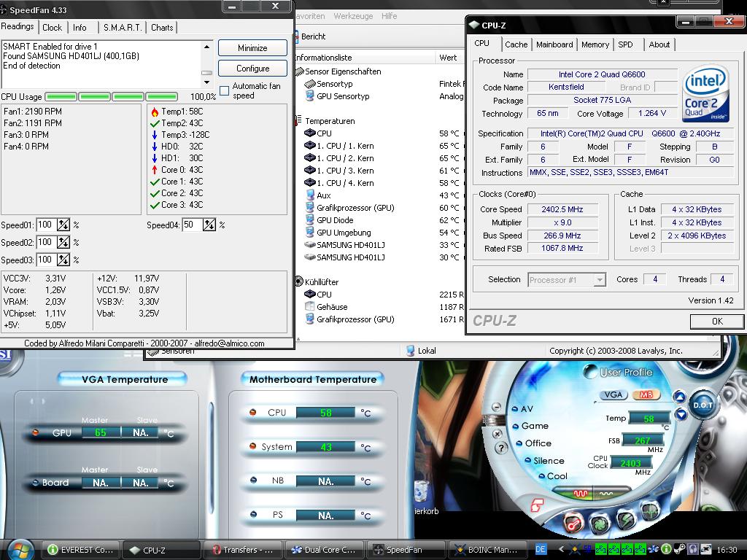Click the DE language indicator in the taskbar
The width and height of the screenshot is (747, 560).
pyautogui.click(x=541, y=549)
